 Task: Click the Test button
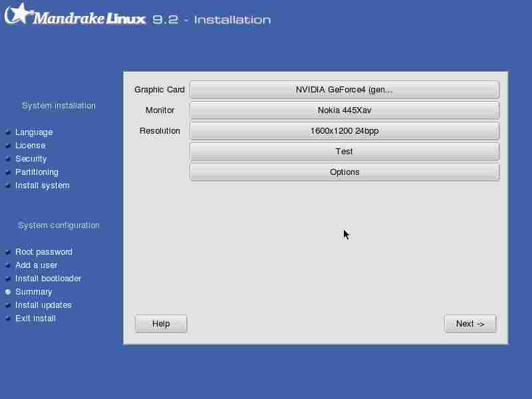(x=344, y=152)
